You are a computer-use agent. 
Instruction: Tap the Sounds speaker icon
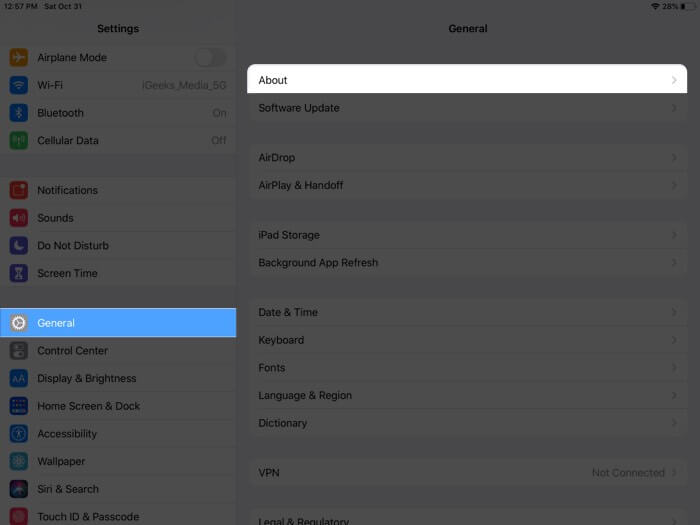(x=19, y=218)
